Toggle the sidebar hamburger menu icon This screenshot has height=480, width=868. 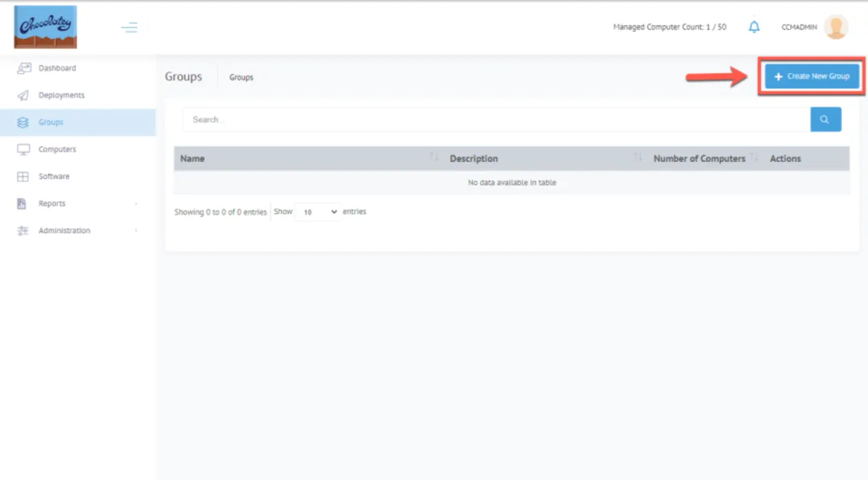(129, 27)
